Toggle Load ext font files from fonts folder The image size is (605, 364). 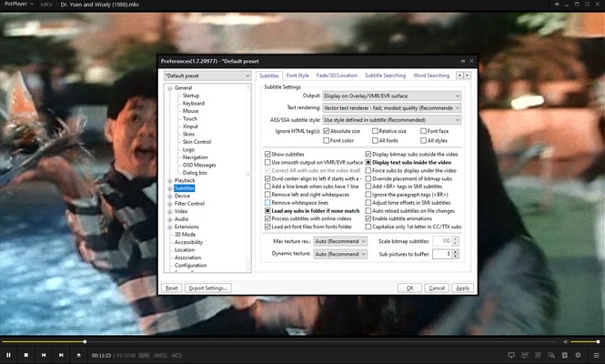coord(267,227)
